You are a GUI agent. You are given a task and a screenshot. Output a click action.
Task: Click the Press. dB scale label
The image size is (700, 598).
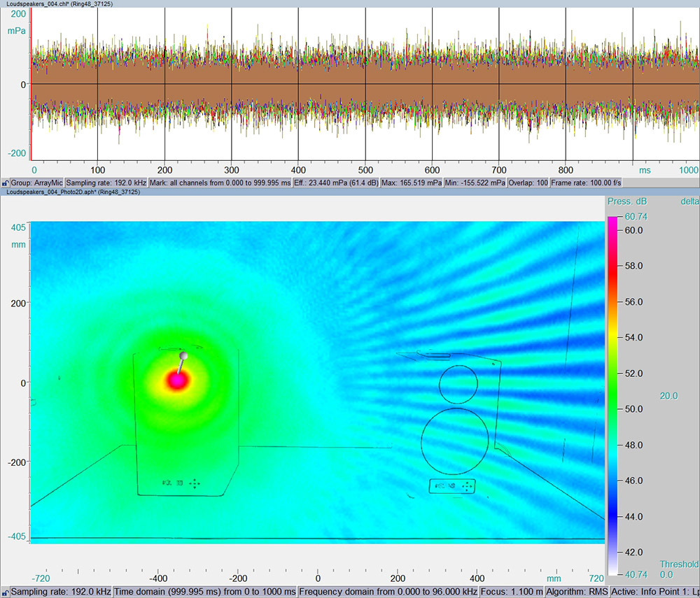click(x=626, y=201)
